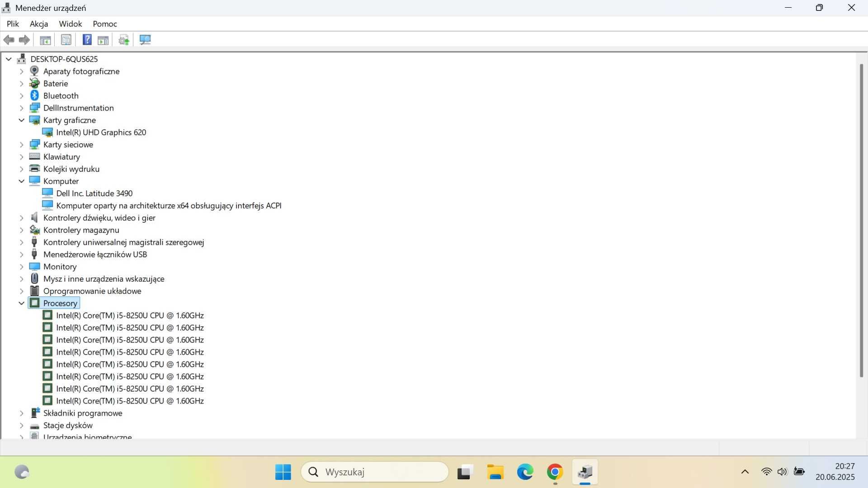This screenshot has width=868, height=488.
Task: Collapse the Karty graficzne node
Action: coord(21,120)
